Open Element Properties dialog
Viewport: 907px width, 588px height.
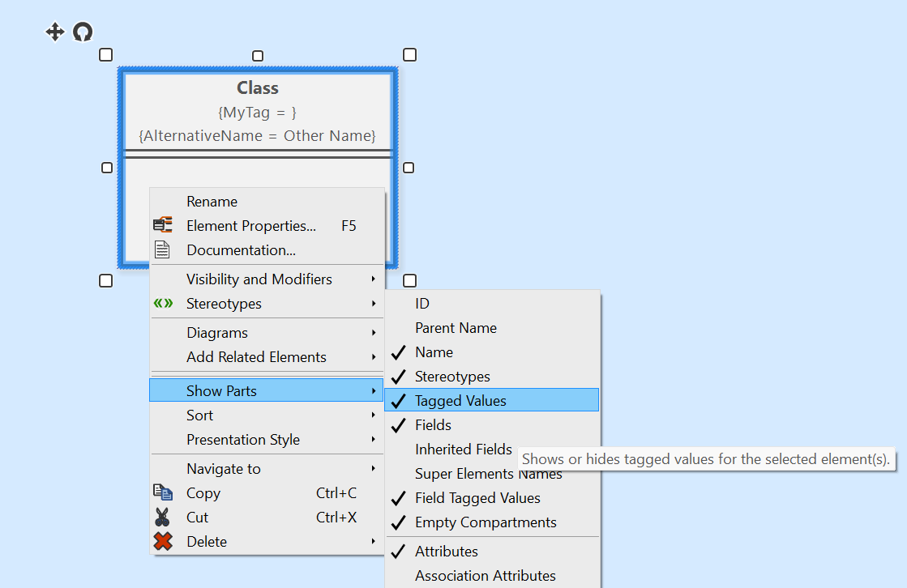click(x=267, y=225)
